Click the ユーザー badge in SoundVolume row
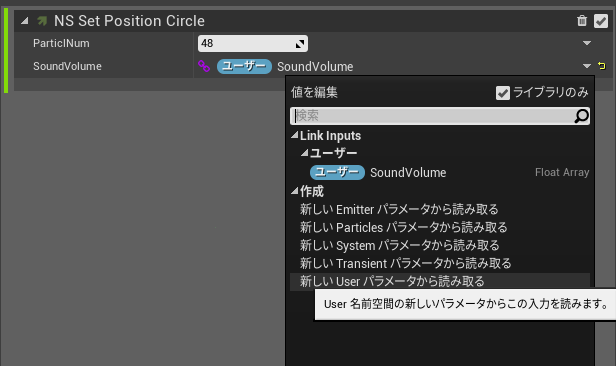This screenshot has height=366, width=616. (244, 66)
